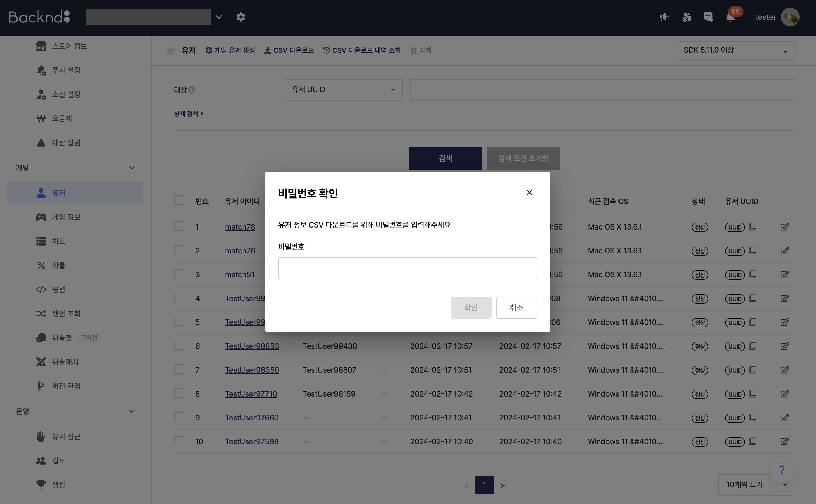Open 소셜 설정 in sidebar
Viewport: 816px width, 504px height.
66,94
